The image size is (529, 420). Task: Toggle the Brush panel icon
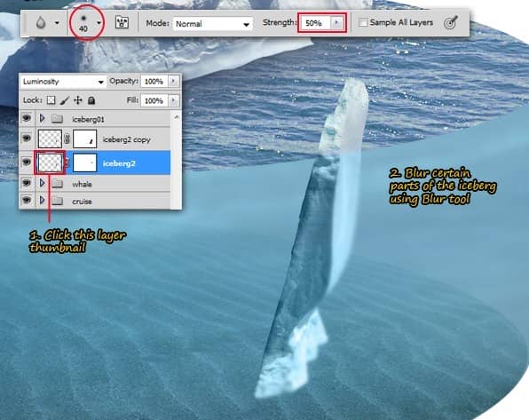122,22
